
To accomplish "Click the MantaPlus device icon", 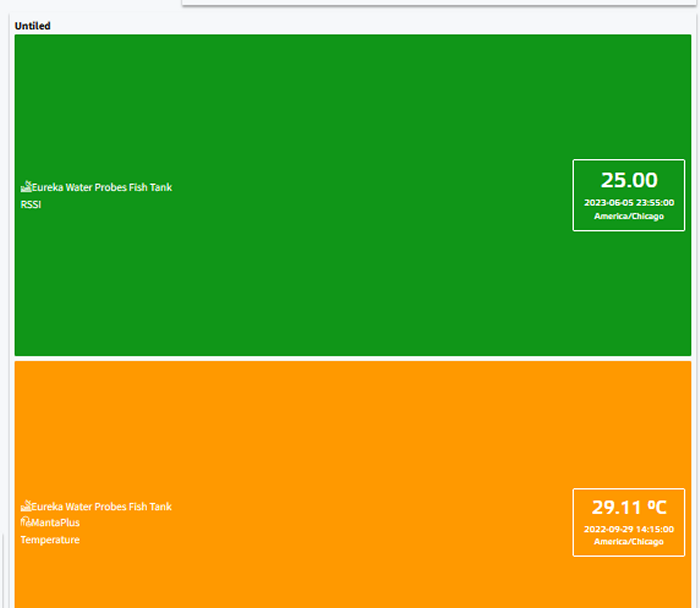I will 25,522.
